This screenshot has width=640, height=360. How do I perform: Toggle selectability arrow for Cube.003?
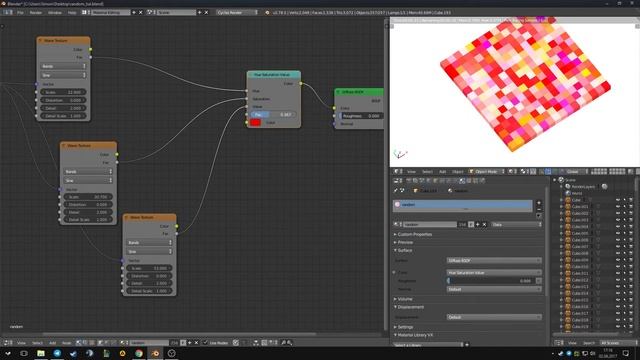[624, 220]
